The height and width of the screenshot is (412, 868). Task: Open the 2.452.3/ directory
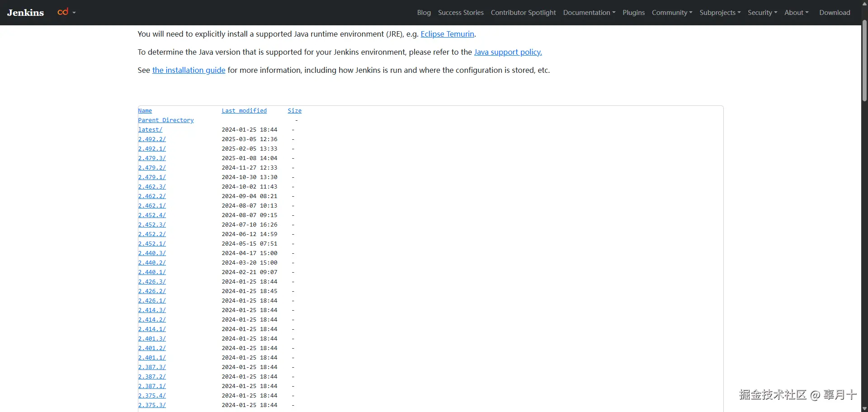[x=152, y=225]
